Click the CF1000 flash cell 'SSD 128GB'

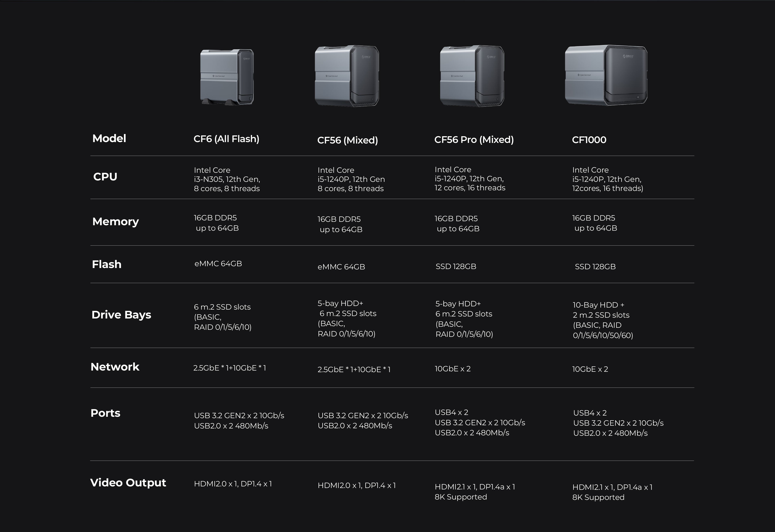tap(595, 267)
